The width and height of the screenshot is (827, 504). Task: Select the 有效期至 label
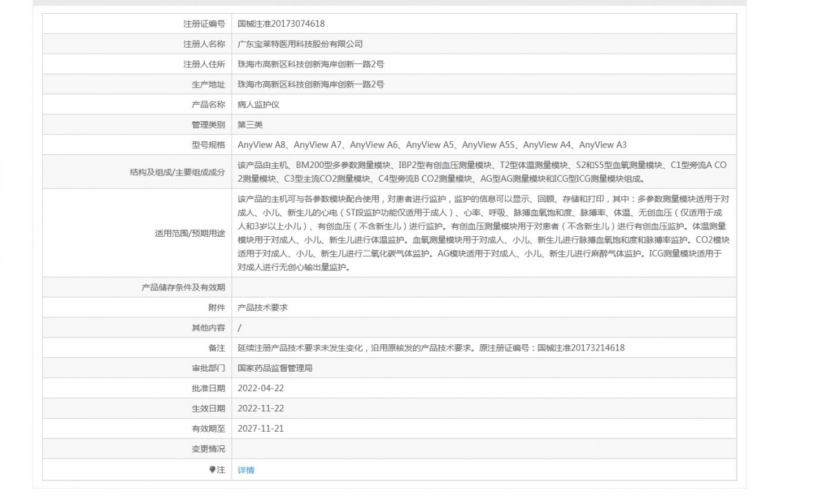point(208,428)
